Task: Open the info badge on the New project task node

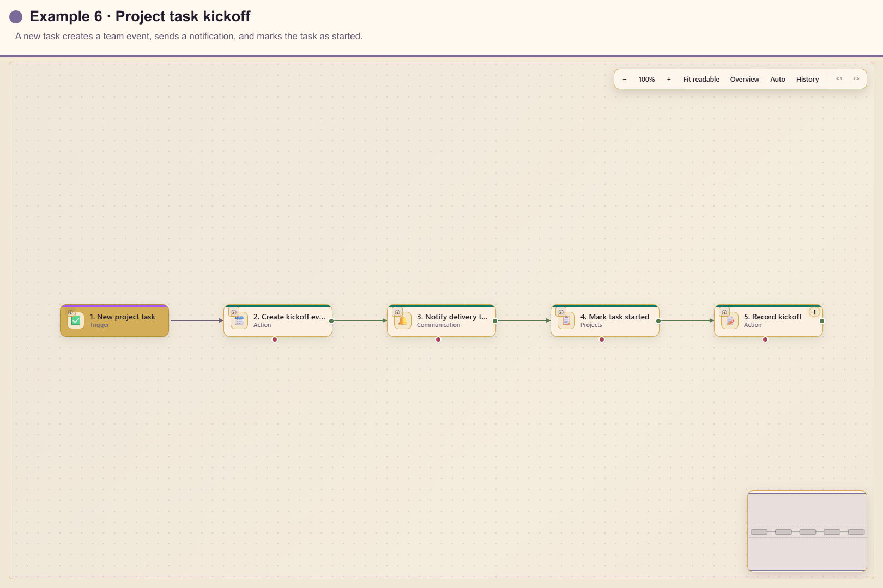Action: click(70, 312)
